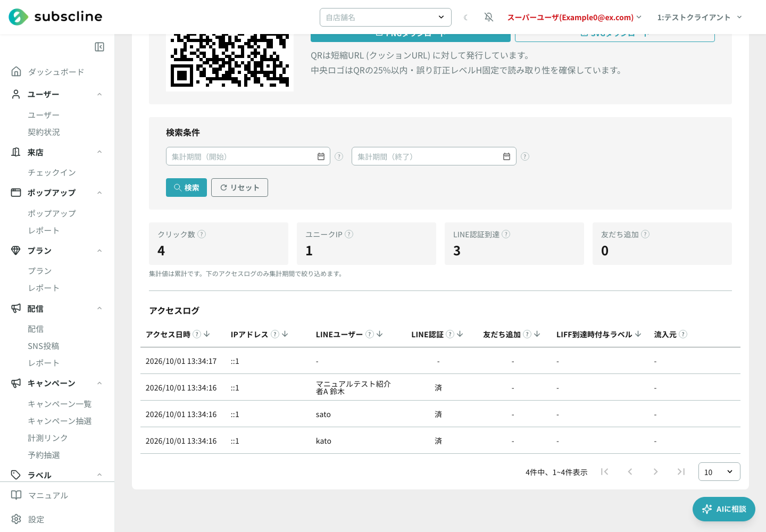766x532 pixels.
Task: Click the muted notification bell icon
Action: point(489,18)
